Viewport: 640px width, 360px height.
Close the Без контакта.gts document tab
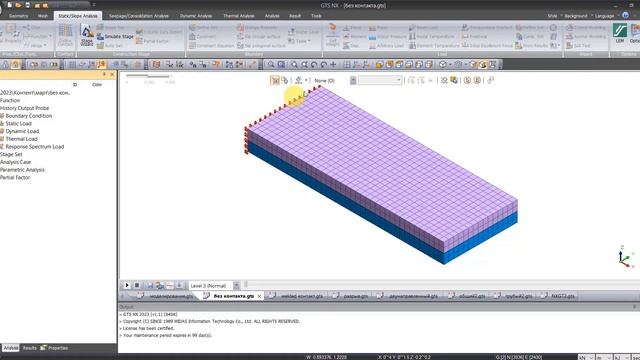point(259,296)
